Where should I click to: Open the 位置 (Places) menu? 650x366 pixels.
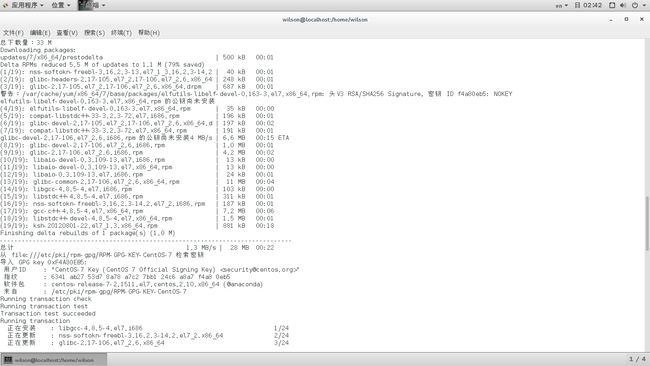[61, 5]
